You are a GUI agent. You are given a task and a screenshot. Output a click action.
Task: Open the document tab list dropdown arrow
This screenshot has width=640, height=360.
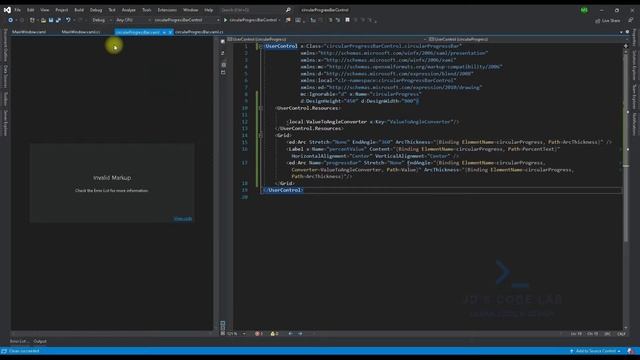pos(621,32)
